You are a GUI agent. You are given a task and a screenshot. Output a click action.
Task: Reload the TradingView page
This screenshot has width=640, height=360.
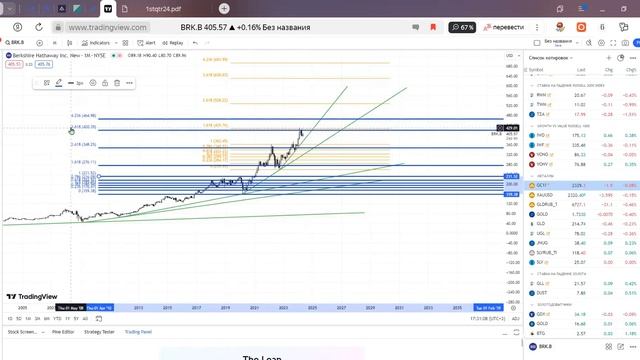pos(39,27)
